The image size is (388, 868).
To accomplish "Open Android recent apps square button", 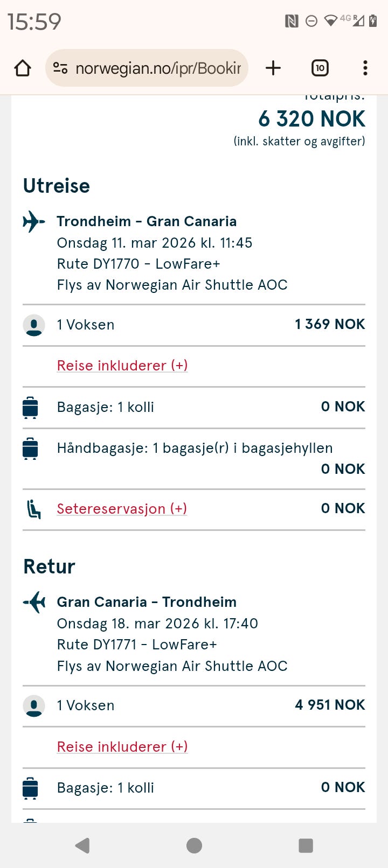I will (x=306, y=845).
